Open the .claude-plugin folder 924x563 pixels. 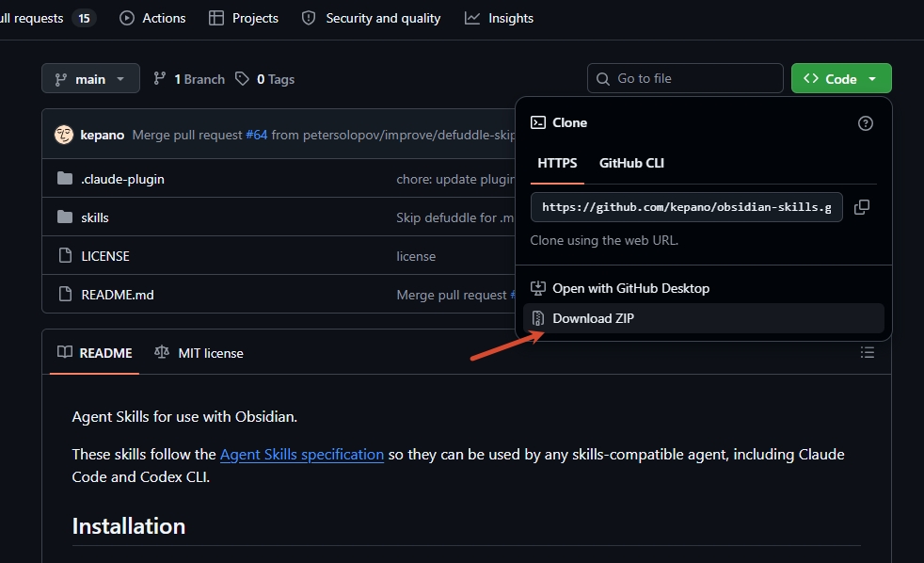(x=122, y=179)
